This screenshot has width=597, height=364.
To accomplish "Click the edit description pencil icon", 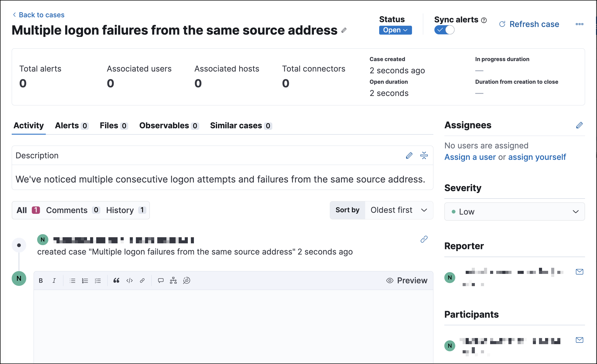I will [409, 156].
